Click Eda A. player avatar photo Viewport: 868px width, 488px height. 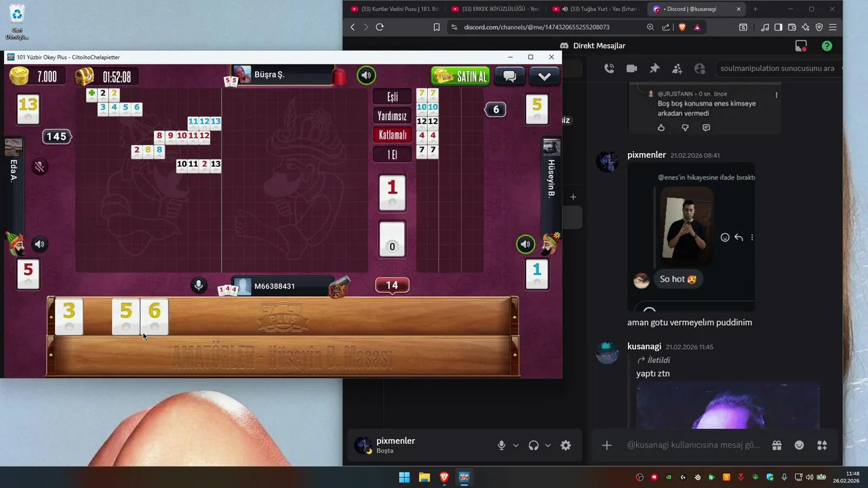13,147
